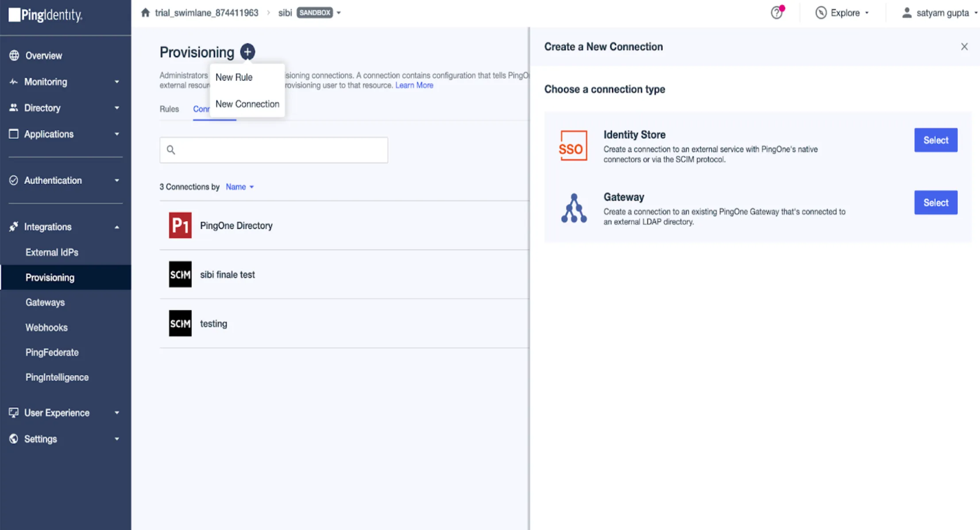Click the search magnifier icon

pyautogui.click(x=171, y=150)
